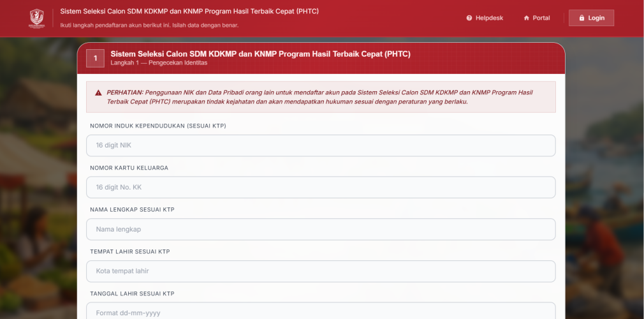Click the Nomor Kartu Keluarga label
The height and width of the screenshot is (319, 644).
pyautogui.click(x=129, y=168)
